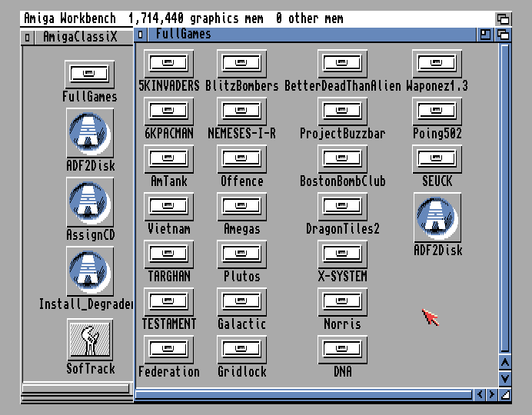Open the Vietnam drawer icon
The image size is (532, 415).
coord(168,207)
